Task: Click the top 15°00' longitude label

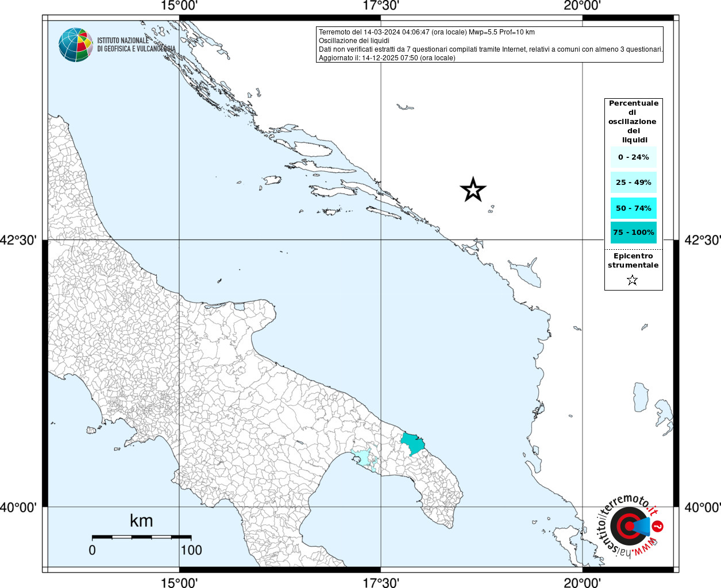Action: click(x=179, y=6)
